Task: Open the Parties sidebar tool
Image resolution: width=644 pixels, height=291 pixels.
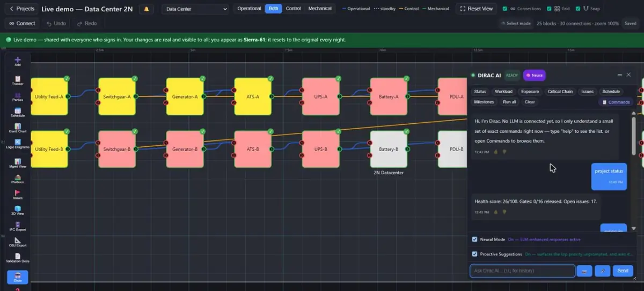Action: point(18,96)
